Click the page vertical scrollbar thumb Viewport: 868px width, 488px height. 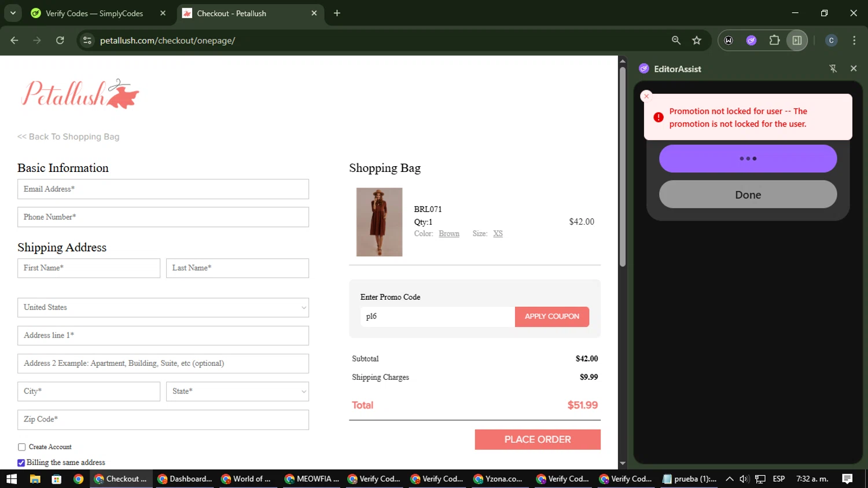coord(623,167)
